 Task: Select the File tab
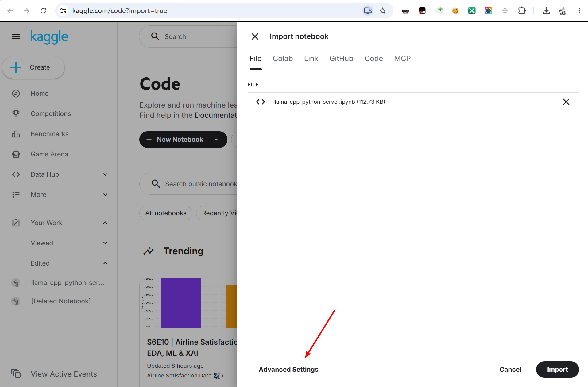point(255,59)
